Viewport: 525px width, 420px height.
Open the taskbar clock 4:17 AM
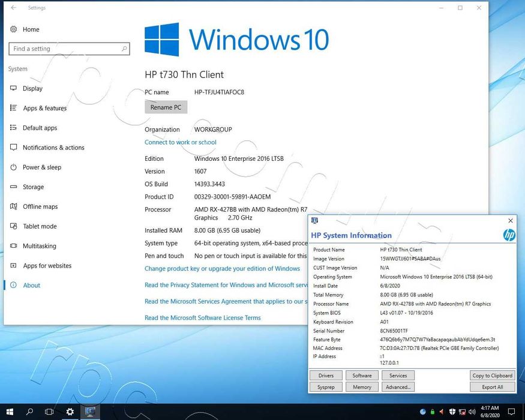tap(490, 412)
